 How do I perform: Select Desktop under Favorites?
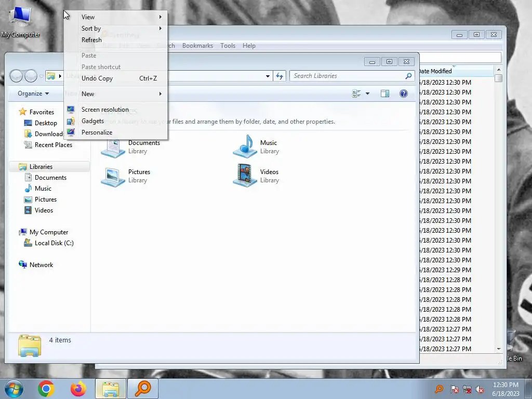[46, 123]
